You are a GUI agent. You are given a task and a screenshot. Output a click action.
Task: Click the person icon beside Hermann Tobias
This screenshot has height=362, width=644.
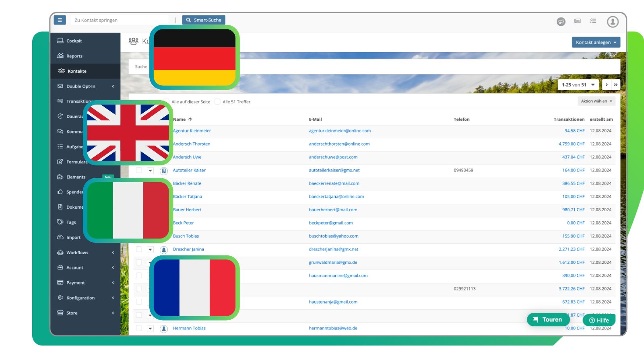[x=164, y=328]
